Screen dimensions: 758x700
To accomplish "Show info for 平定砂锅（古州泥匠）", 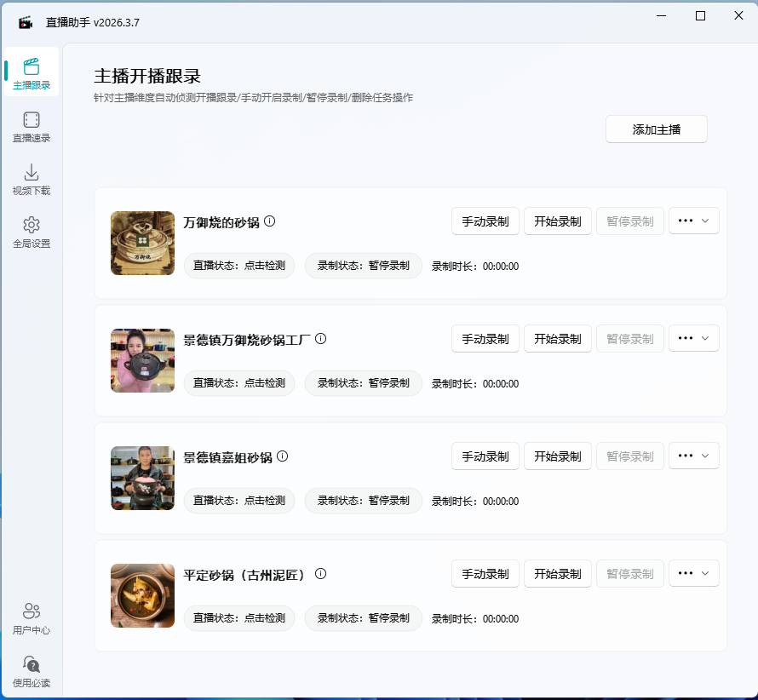I will (x=319, y=573).
